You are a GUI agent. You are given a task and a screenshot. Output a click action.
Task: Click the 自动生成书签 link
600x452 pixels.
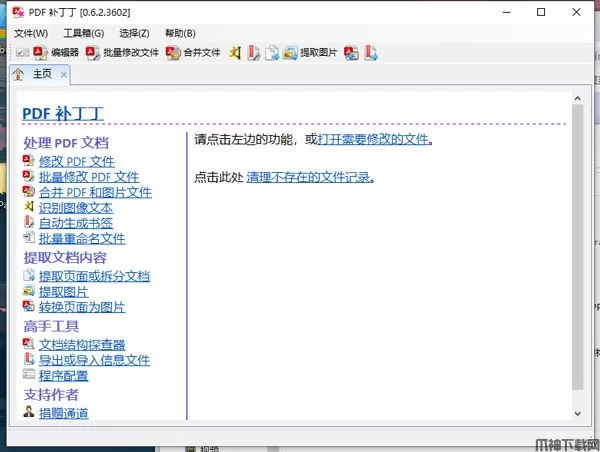[x=76, y=223]
